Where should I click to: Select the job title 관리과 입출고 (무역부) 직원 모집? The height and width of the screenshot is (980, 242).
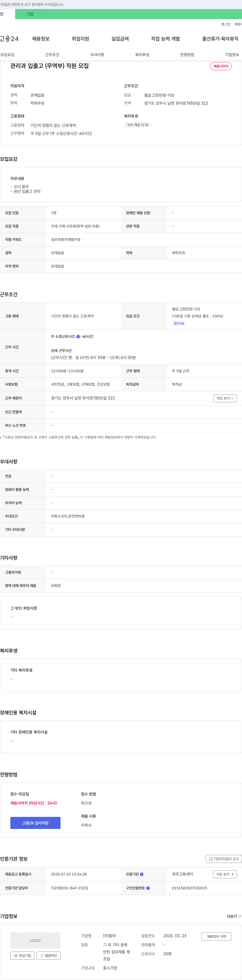pyautogui.click(x=50, y=66)
